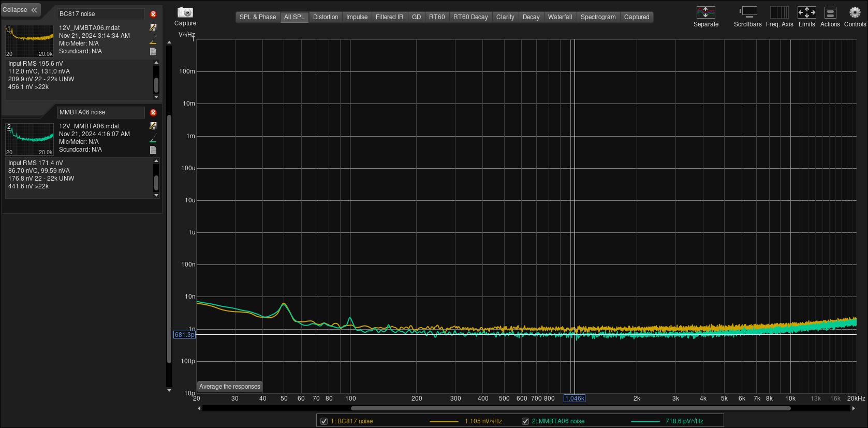This screenshot has height=428, width=868.
Task: Open the Impulse tab
Action: coord(357,17)
